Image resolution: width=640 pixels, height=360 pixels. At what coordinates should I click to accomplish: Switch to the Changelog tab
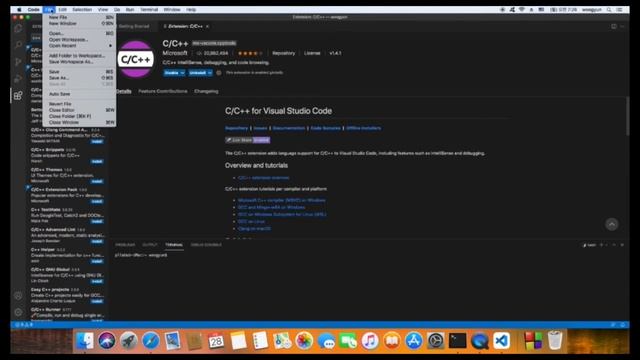point(206,91)
